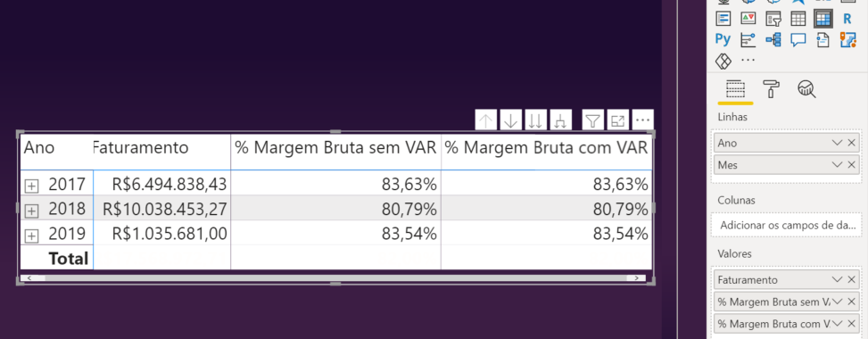Image resolution: width=868 pixels, height=339 pixels.
Task: Choose the Python visual icon
Action: click(723, 39)
